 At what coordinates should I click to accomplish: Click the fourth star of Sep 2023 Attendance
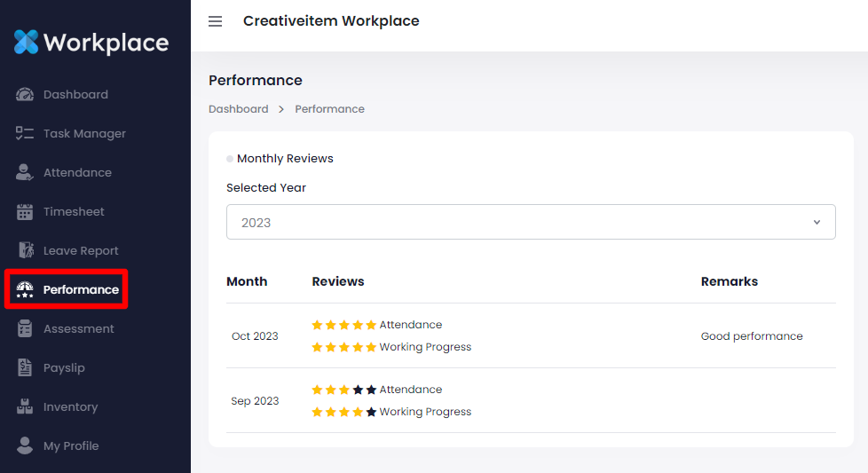(x=358, y=390)
